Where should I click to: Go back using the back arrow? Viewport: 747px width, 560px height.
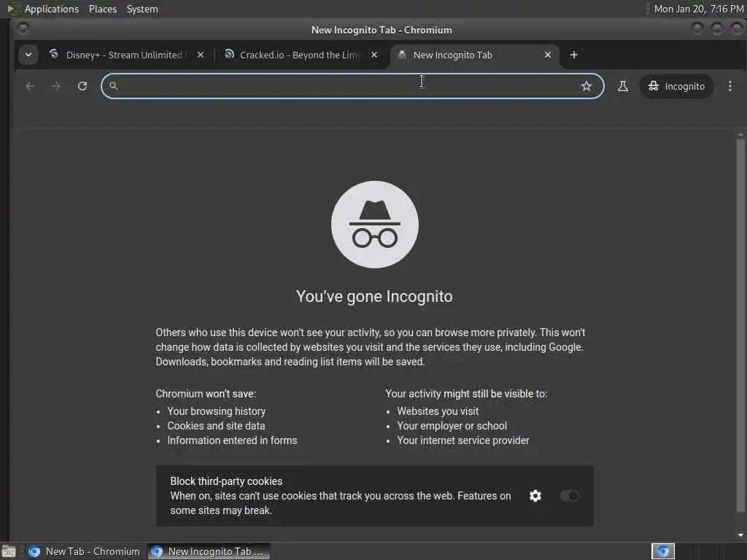[x=30, y=86]
